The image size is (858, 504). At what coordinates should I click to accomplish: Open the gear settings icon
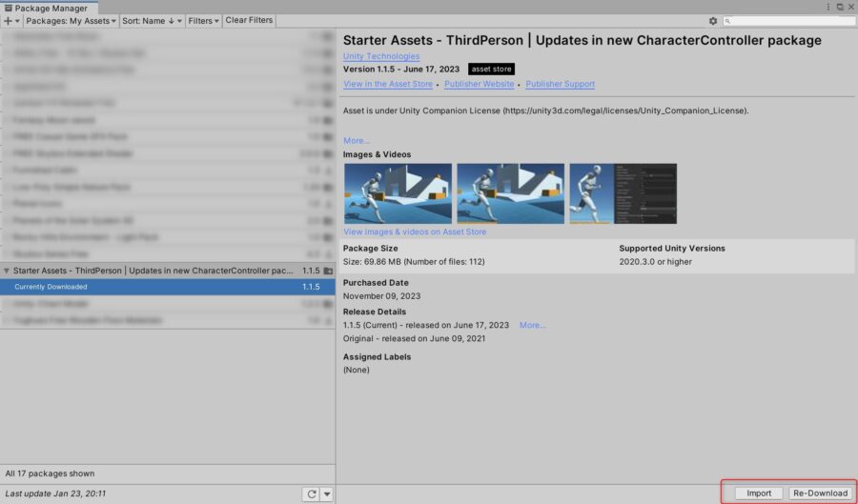pyautogui.click(x=713, y=21)
